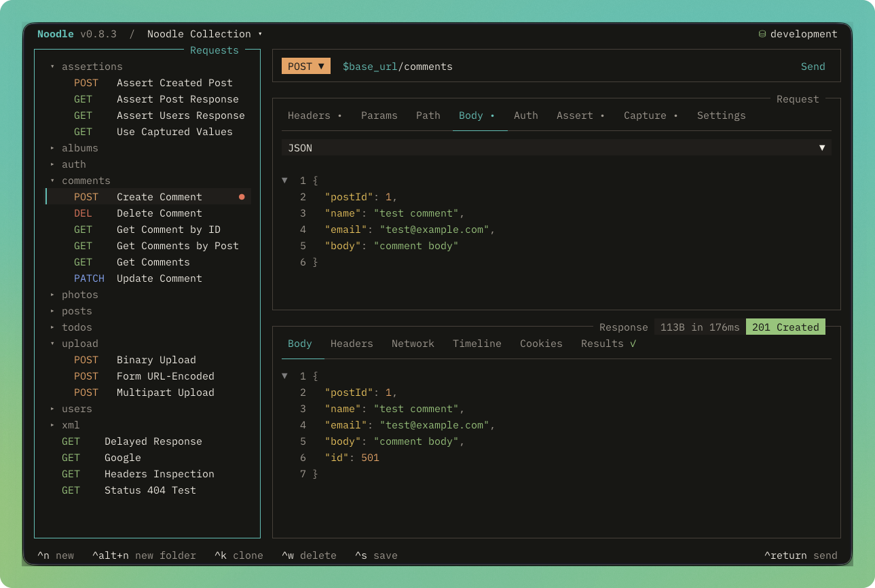
Task: Click the $base_url/comments URL field
Action: point(398,67)
